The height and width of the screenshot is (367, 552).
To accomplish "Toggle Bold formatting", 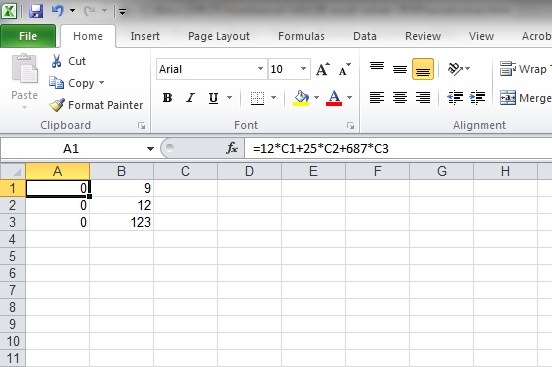I will [168, 98].
